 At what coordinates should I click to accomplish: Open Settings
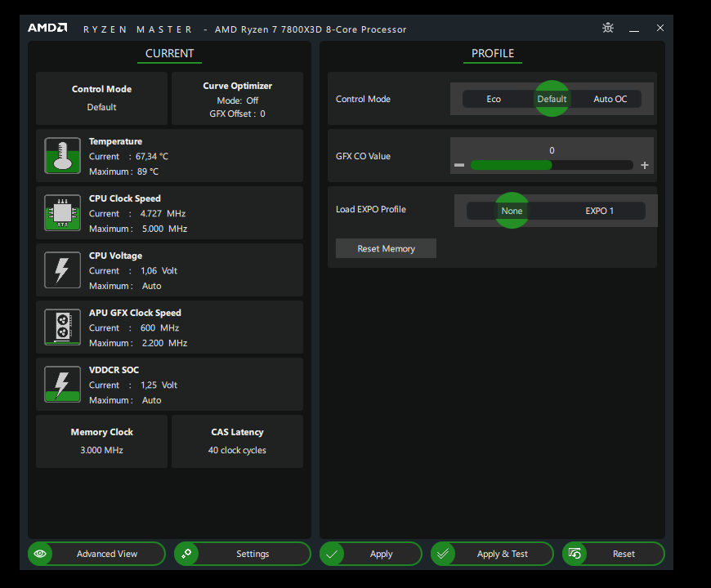[243, 554]
